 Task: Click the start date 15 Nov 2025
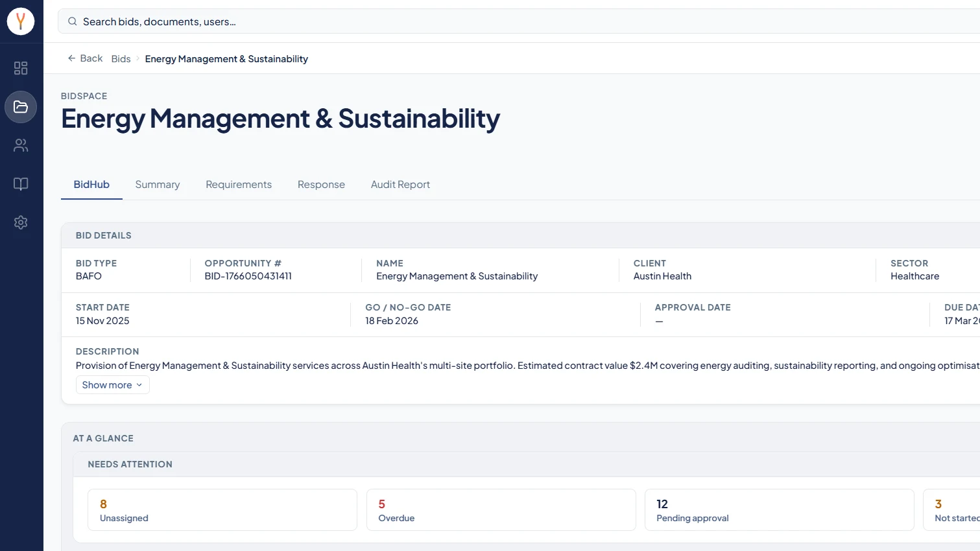coord(102,321)
